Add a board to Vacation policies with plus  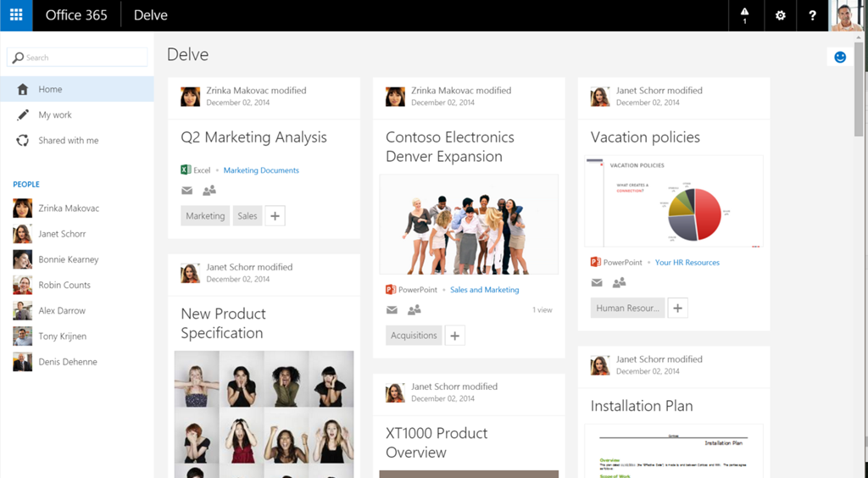677,308
